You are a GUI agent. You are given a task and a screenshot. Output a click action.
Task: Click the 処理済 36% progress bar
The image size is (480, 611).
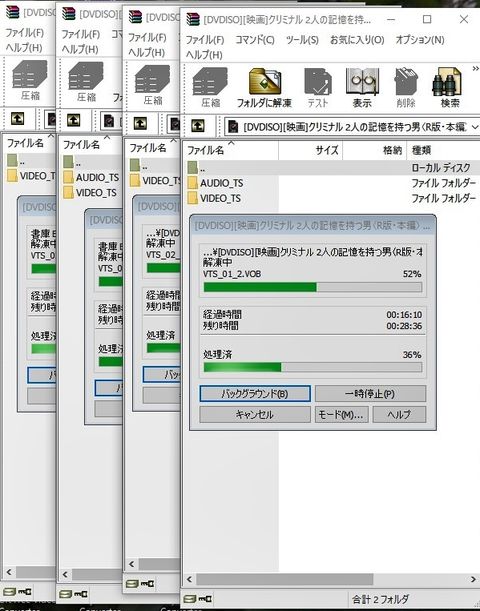pos(312,367)
